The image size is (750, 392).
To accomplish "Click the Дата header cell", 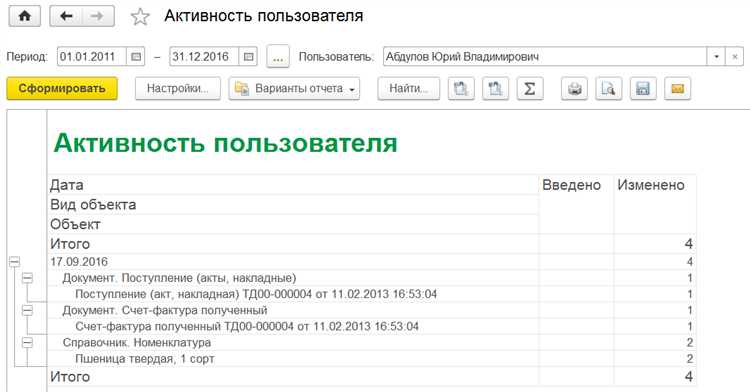I will tap(293, 185).
